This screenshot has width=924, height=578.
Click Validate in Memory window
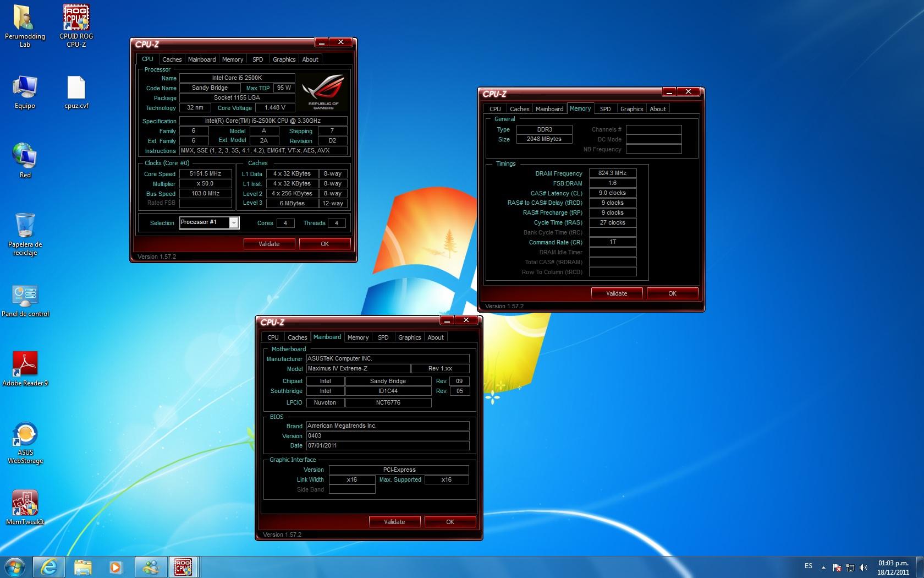coord(617,293)
